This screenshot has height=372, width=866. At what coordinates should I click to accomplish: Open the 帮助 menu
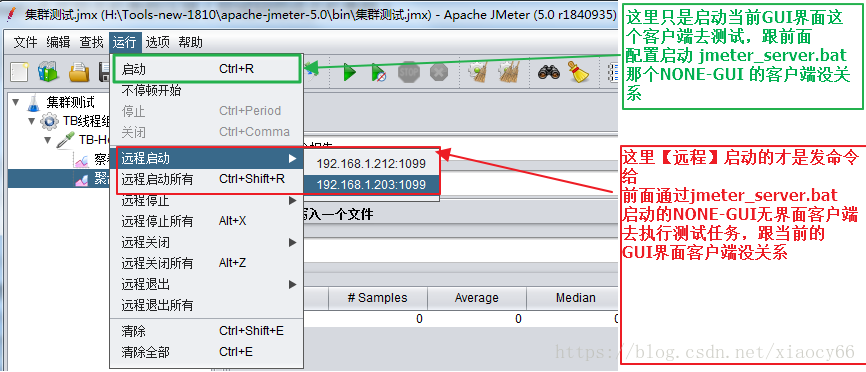[x=191, y=42]
